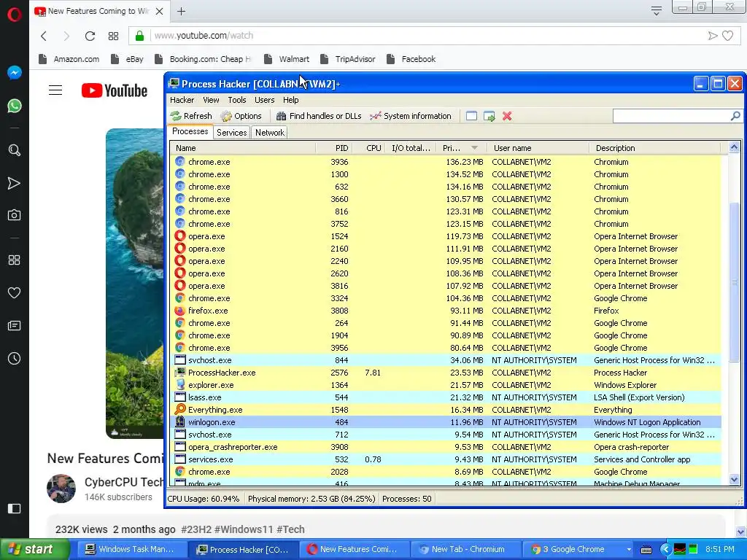The width and height of the screenshot is (747, 560).
Task: Open the Facebook bookmark
Action: click(x=411, y=59)
